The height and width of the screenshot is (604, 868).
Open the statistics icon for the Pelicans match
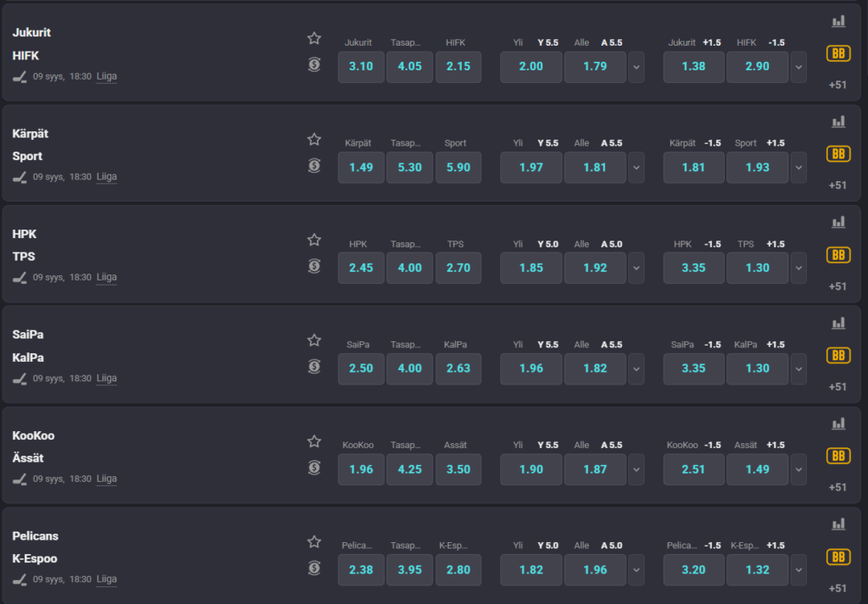[x=838, y=524]
